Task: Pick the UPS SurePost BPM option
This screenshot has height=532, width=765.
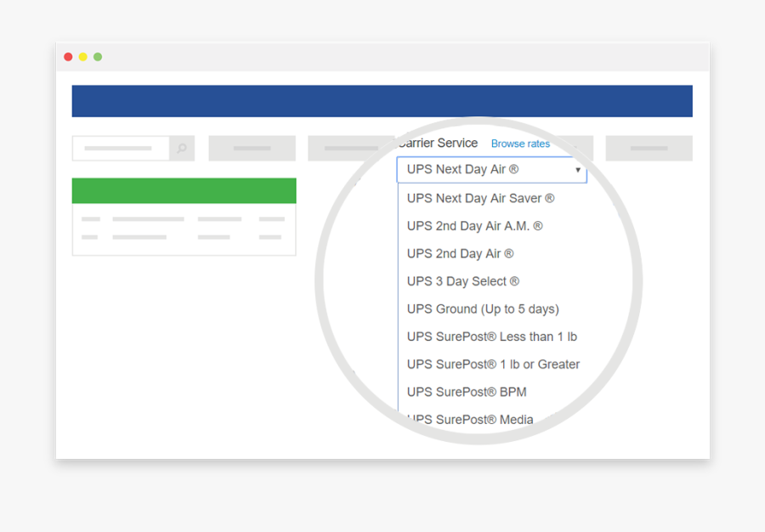Action: [x=467, y=392]
